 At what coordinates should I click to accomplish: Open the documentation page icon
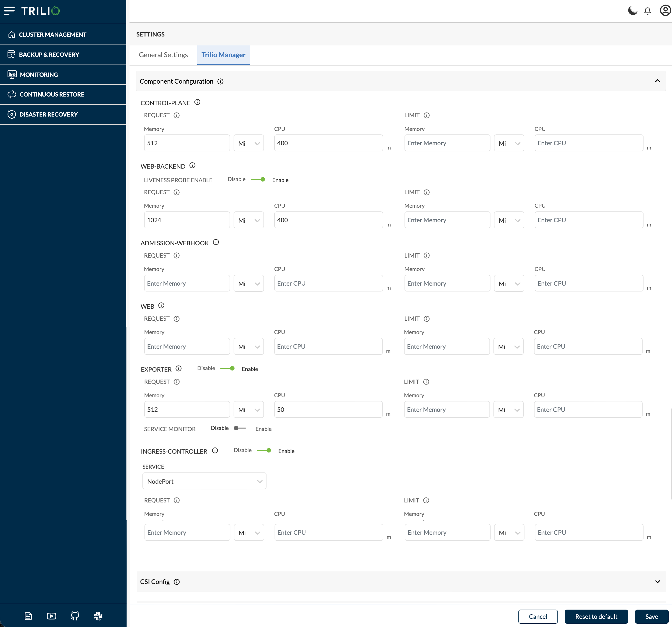28,616
